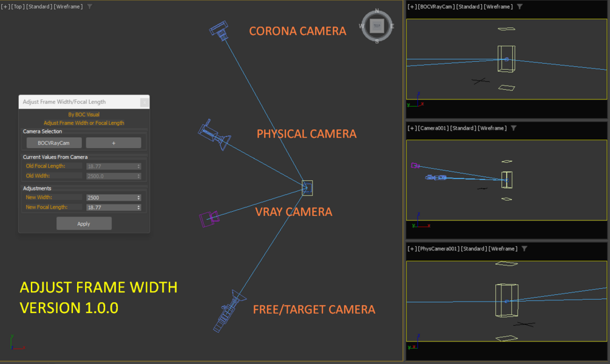The width and height of the screenshot is (610, 364).
Task: Click the dialog title bar text
Action: pos(64,102)
